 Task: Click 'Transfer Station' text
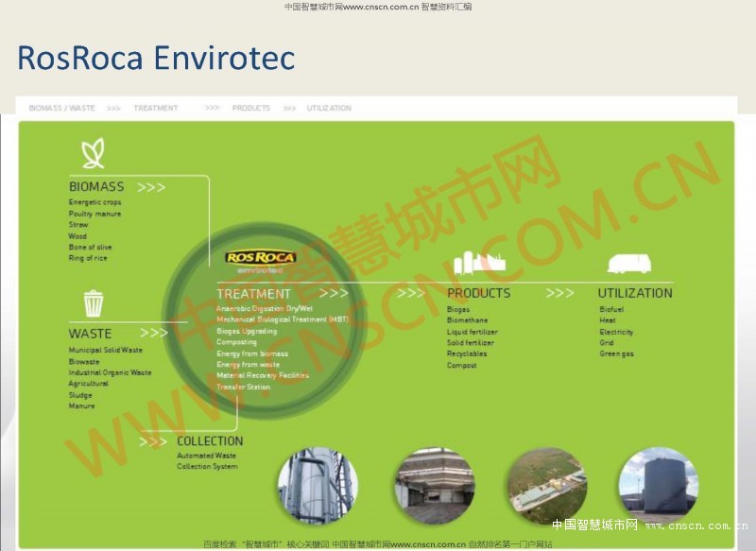[x=244, y=387]
